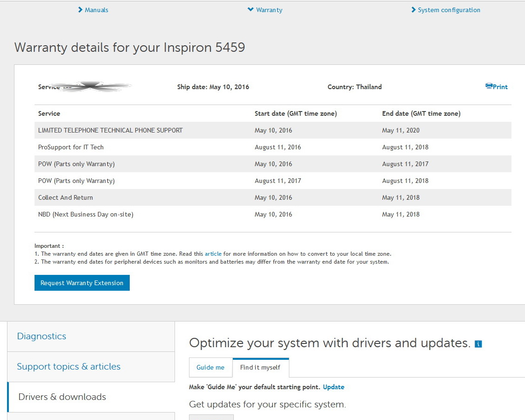Switch to the Guide me tab
The width and height of the screenshot is (525, 420).
pyautogui.click(x=210, y=367)
